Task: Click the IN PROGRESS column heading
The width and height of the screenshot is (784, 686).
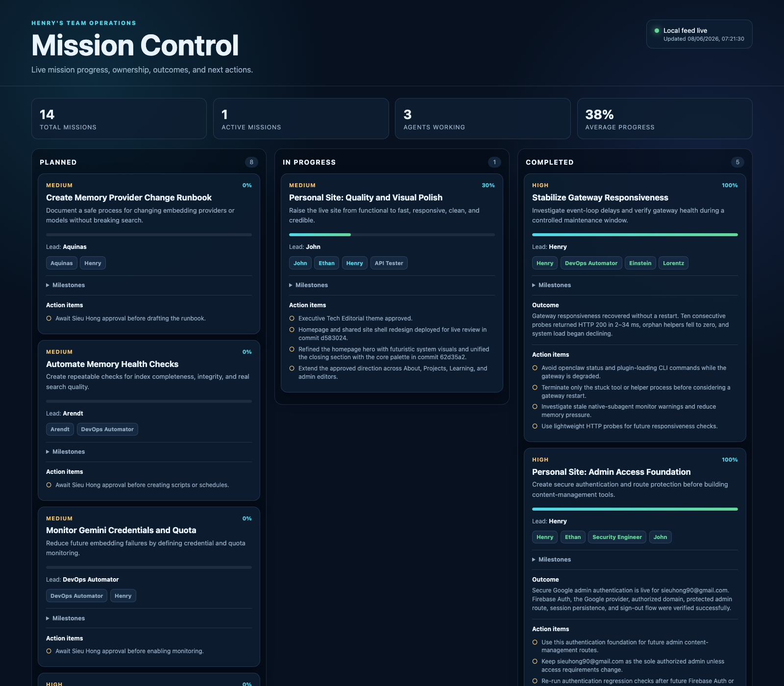Action: click(x=309, y=162)
